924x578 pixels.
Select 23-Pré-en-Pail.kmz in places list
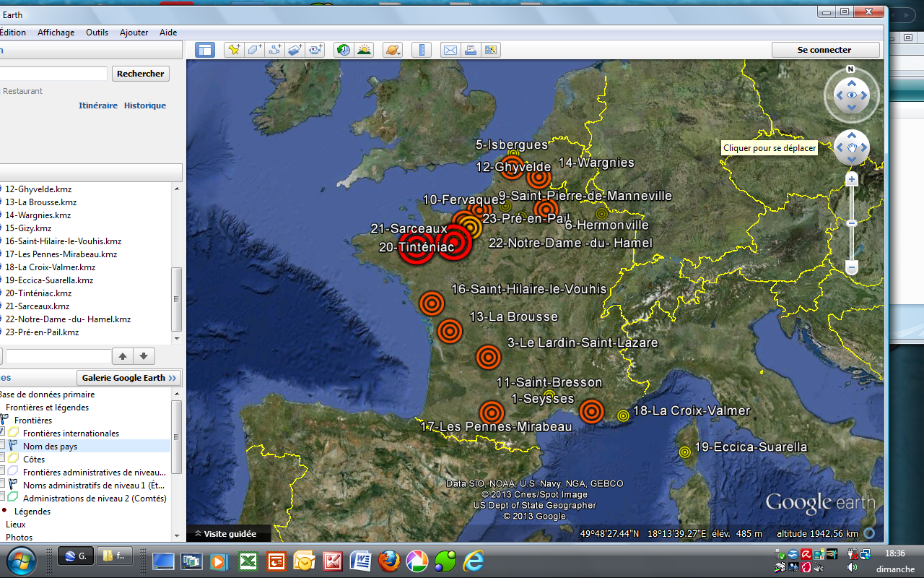click(42, 332)
